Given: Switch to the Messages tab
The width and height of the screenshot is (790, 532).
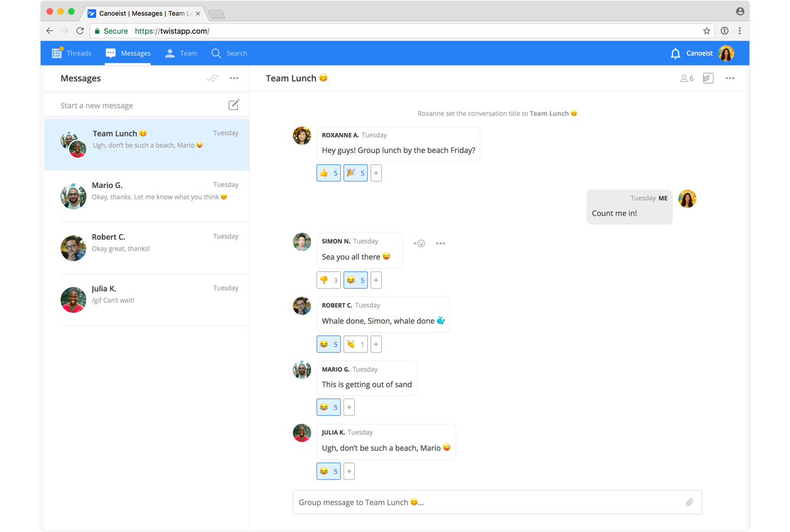Looking at the screenshot, I should click(x=128, y=53).
